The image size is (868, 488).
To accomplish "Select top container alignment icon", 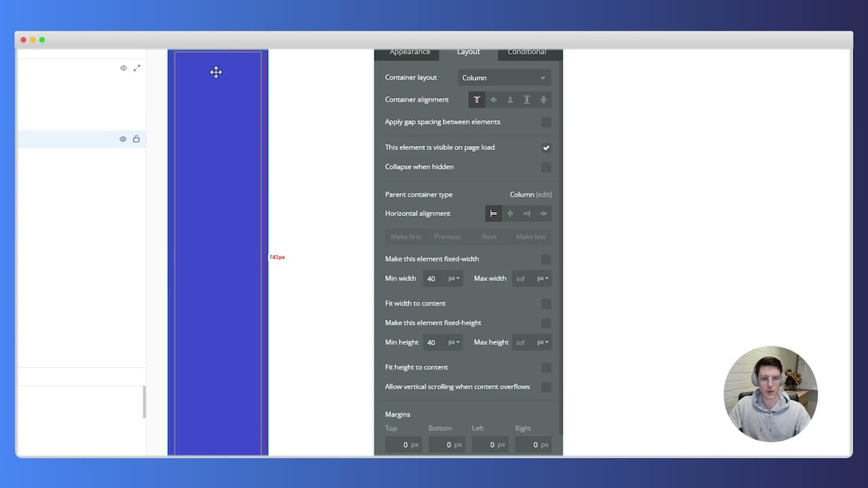I will pyautogui.click(x=477, y=100).
